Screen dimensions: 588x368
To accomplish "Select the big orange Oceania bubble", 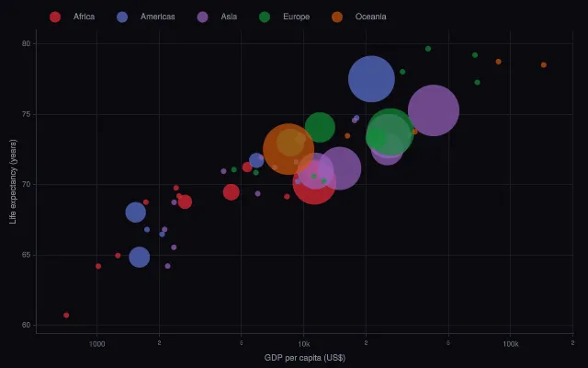I will (x=288, y=149).
